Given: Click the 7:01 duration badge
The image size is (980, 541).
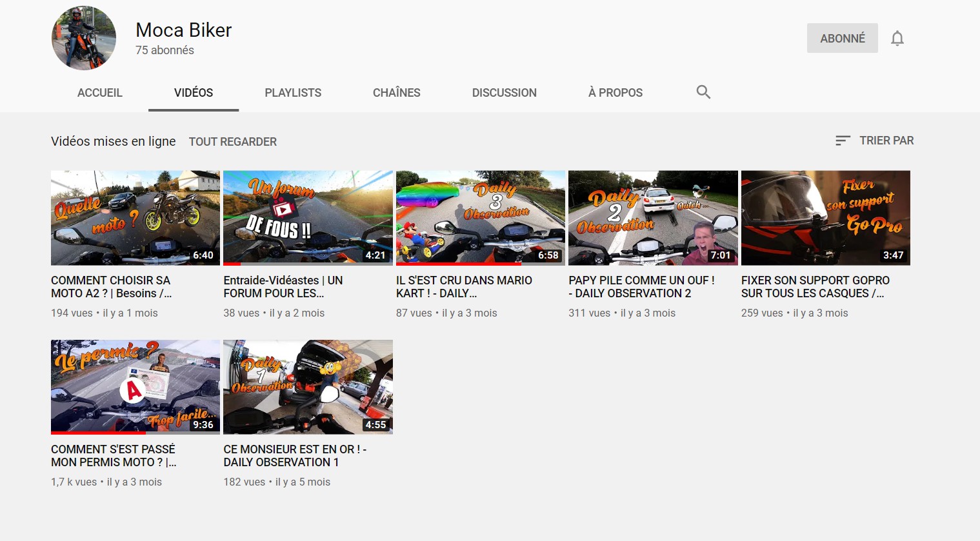Looking at the screenshot, I should (721, 255).
